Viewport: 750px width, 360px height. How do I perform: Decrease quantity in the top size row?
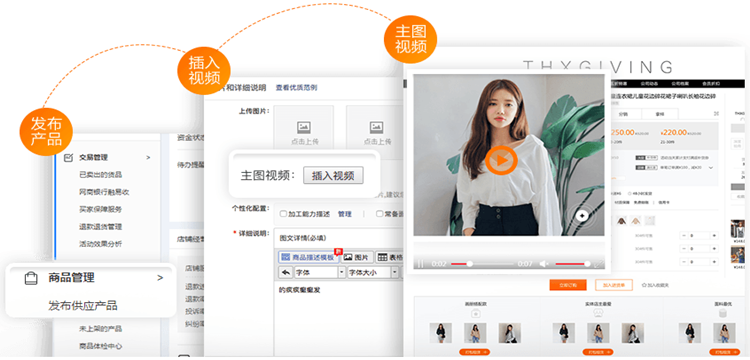coord(684,236)
